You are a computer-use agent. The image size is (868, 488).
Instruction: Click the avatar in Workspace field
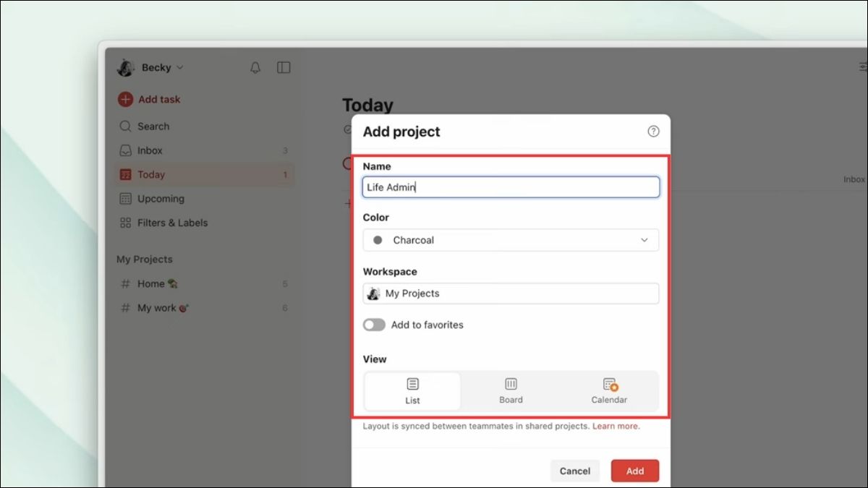click(374, 294)
